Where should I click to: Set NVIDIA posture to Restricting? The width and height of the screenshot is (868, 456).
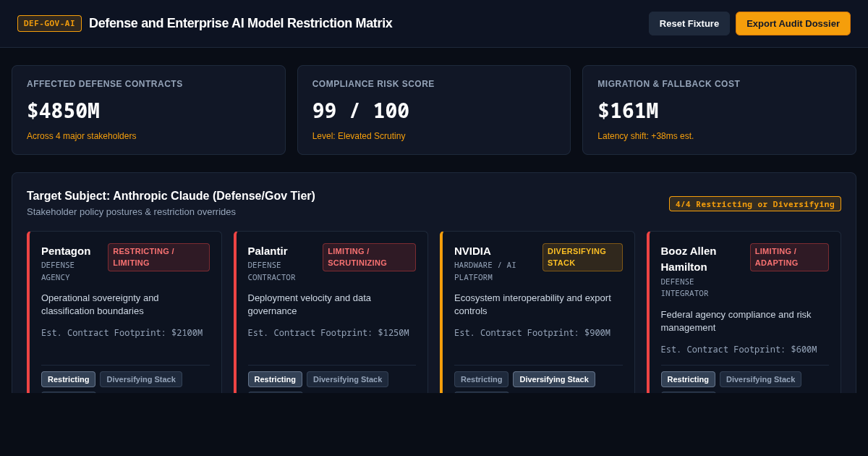(x=481, y=379)
